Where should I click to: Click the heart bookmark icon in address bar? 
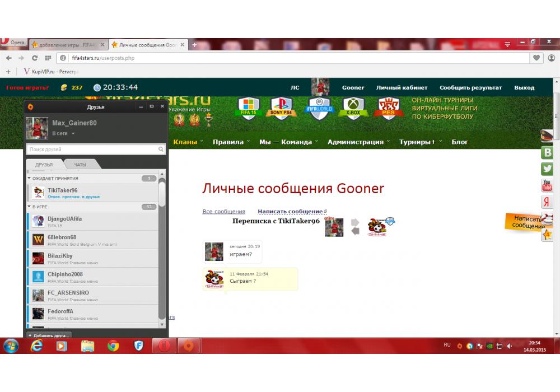click(536, 58)
